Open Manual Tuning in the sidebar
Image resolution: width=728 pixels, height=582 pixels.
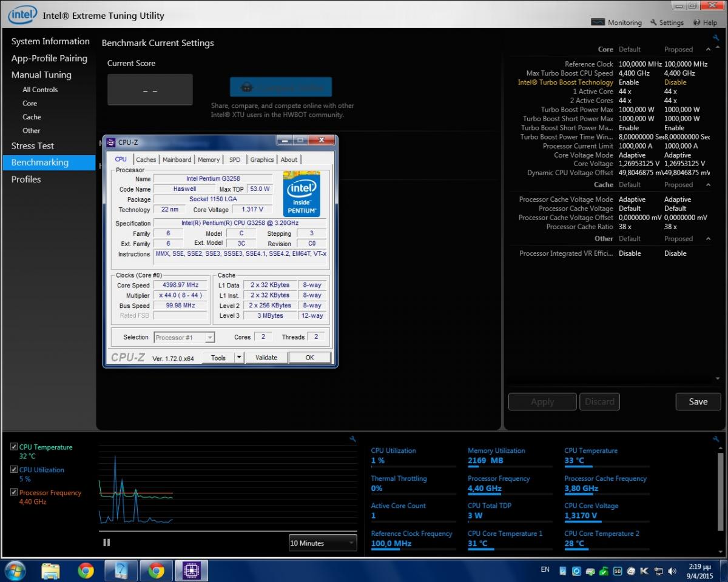tap(41, 75)
